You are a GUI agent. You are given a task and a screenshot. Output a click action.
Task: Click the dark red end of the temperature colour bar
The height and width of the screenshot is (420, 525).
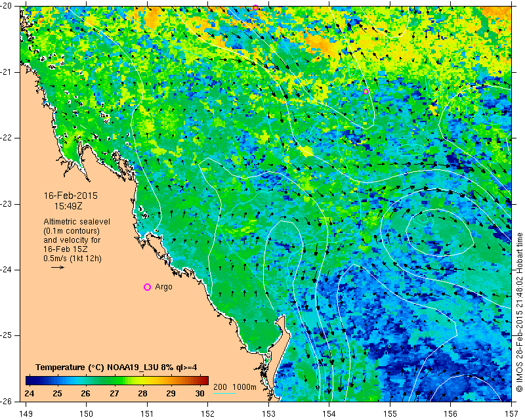[204, 381]
